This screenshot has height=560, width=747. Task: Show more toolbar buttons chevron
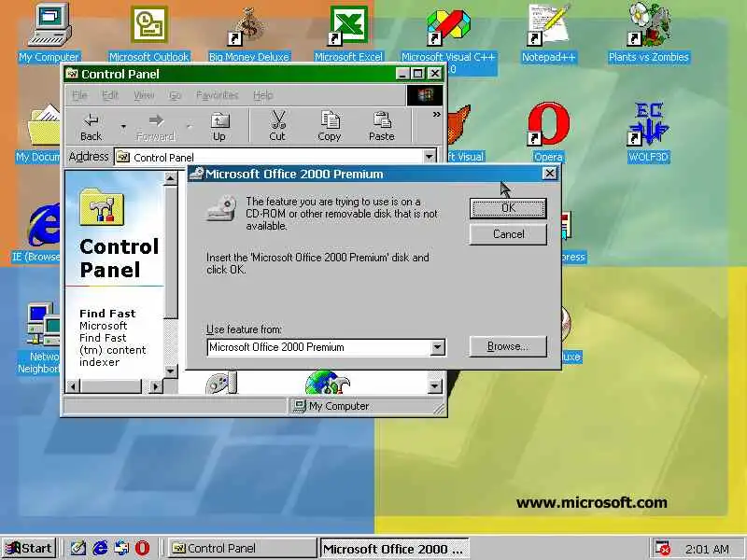[436, 114]
